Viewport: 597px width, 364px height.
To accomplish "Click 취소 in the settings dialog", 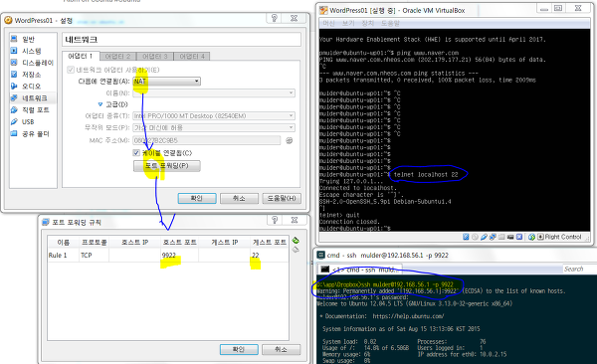I will pos(239,198).
